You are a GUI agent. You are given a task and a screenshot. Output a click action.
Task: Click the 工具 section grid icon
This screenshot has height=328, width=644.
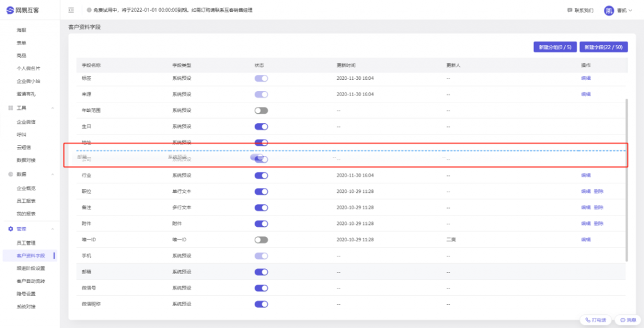pos(11,107)
